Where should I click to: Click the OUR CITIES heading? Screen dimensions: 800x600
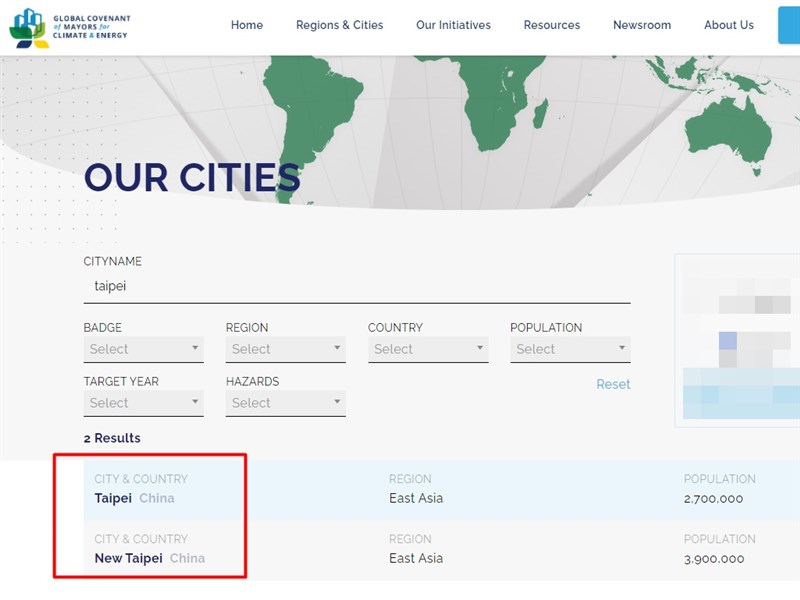[192, 178]
